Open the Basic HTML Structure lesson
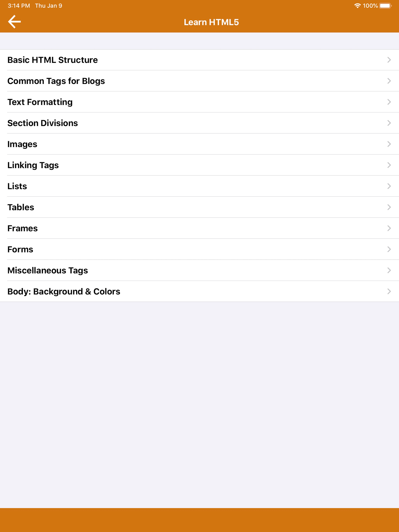399x532 pixels. 199,60
